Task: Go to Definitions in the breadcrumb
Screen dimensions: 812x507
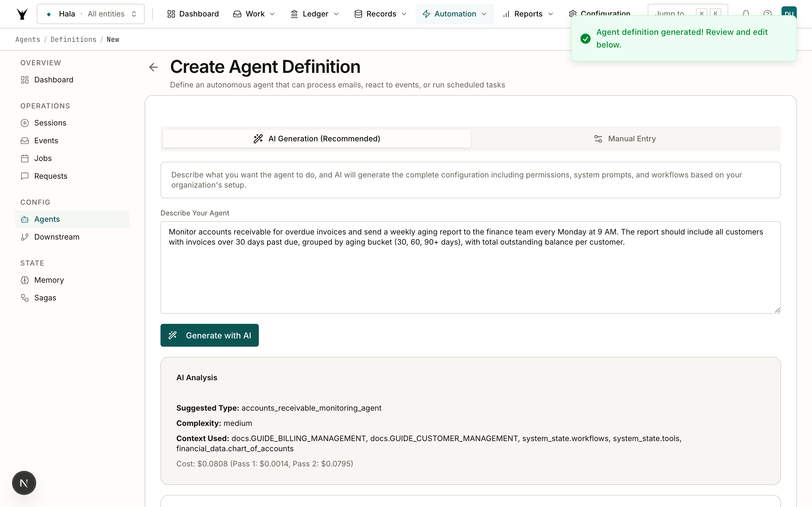Action: [74, 40]
